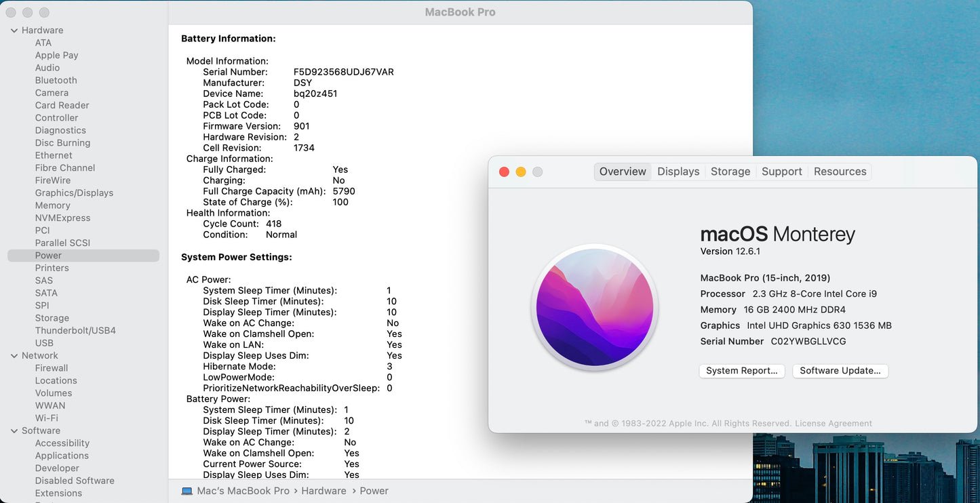
Task: Switch to the Displays tab
Action: coord(678,172)
